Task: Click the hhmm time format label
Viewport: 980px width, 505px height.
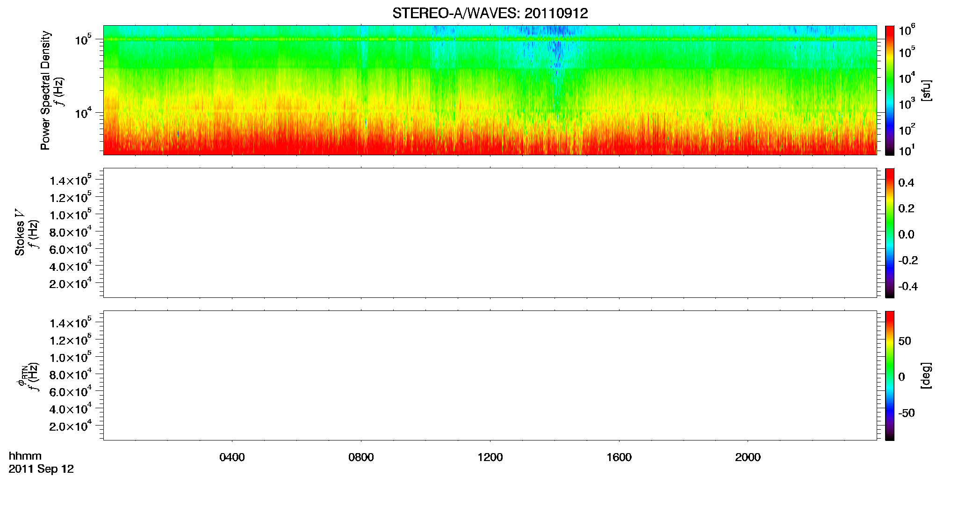Action: click(x=25, y=456)
